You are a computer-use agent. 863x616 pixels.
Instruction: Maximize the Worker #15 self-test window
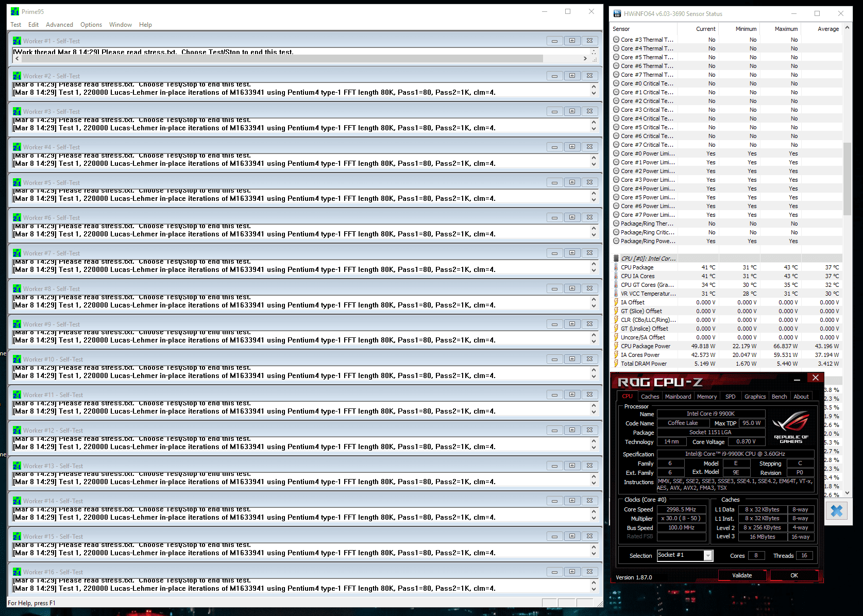pos(572,536)
